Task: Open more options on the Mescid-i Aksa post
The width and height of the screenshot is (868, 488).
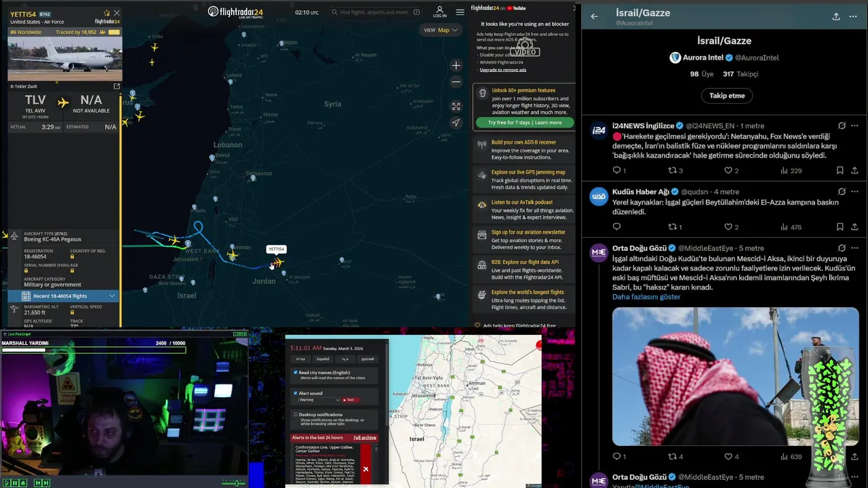Action: 855,248
